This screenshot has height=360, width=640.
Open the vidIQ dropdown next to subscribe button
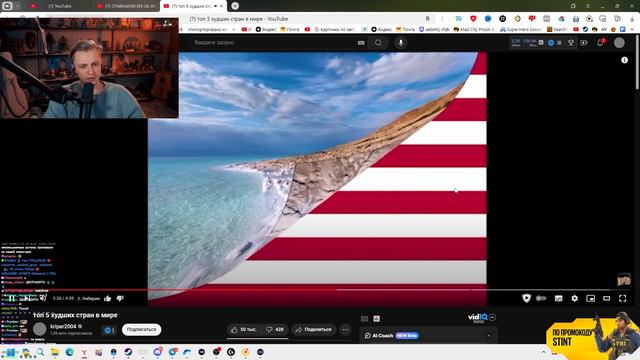[108, 330]
